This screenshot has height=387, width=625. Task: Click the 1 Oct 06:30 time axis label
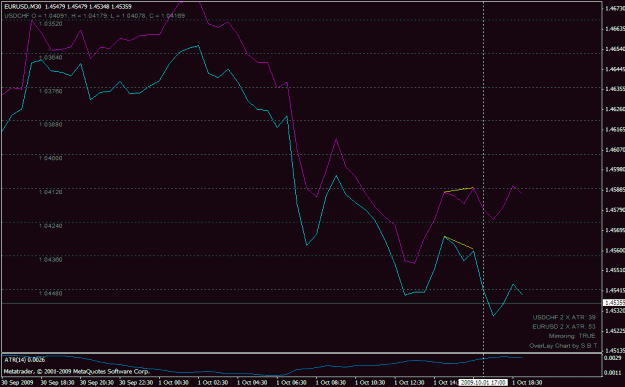pyautogui.click(x=292, y=383)
